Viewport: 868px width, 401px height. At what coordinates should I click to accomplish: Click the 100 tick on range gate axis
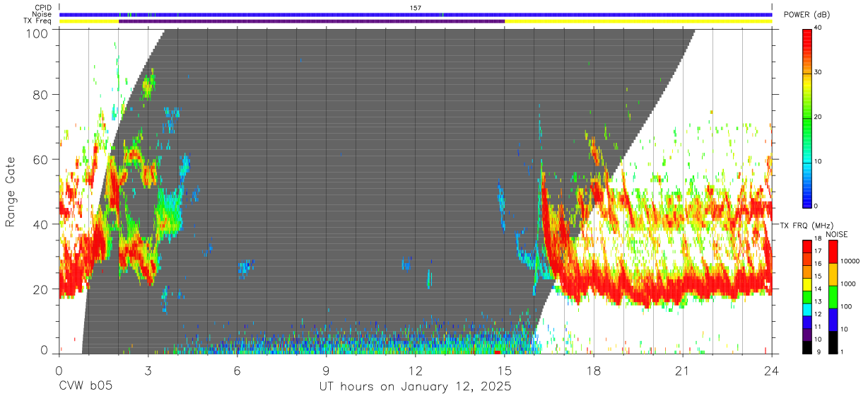[37, 33]
